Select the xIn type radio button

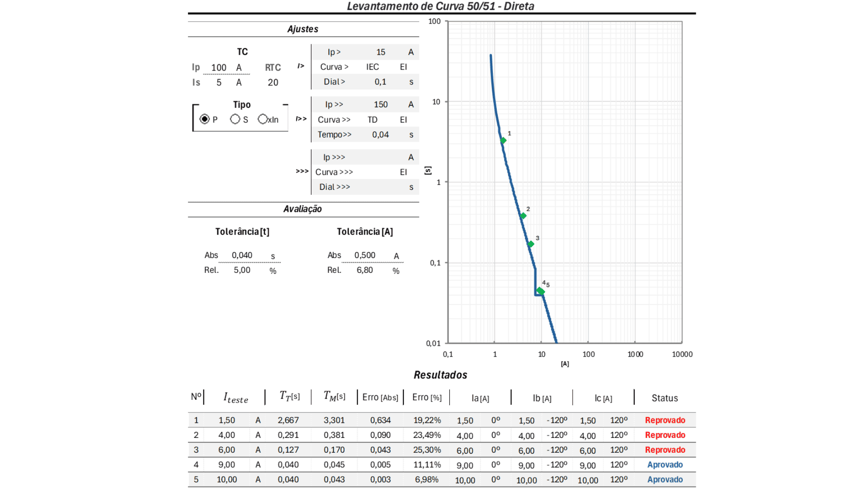pos(263,119)
